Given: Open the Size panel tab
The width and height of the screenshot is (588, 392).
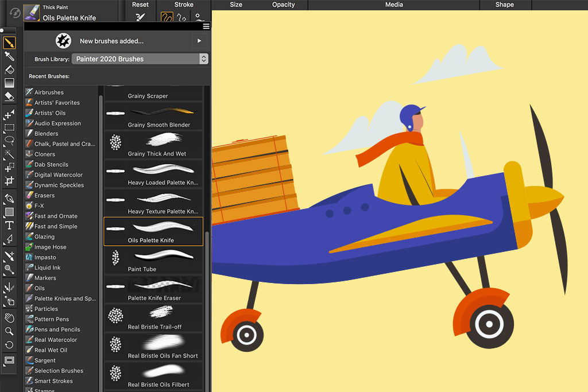Looking at the screenshot, I should coord(236,5).
